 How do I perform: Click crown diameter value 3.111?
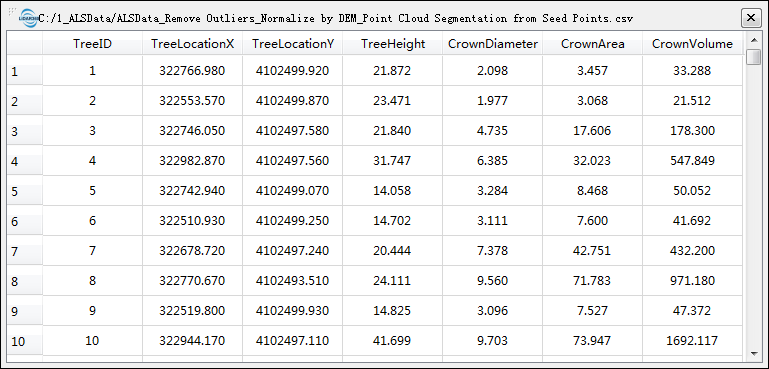click(492, 220)
